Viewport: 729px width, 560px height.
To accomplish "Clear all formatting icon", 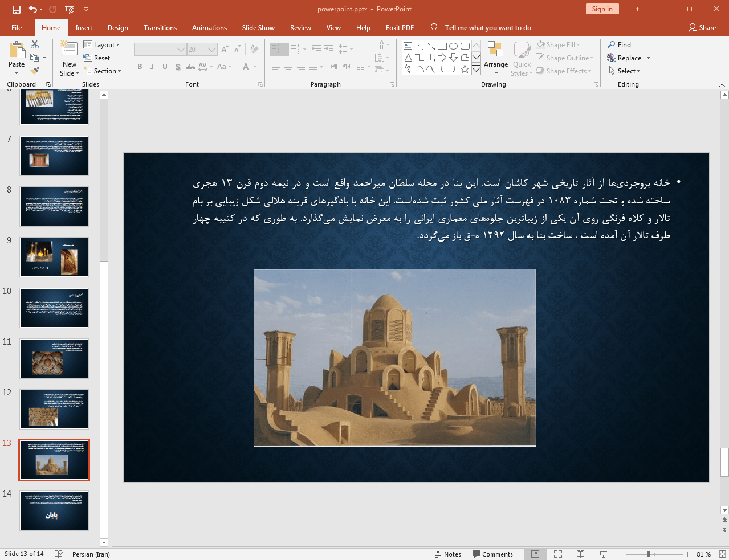I will click(254, 50).
